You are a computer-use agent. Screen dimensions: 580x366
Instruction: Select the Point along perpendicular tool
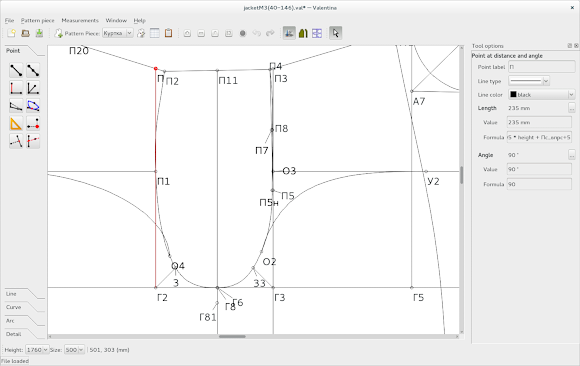16,88
